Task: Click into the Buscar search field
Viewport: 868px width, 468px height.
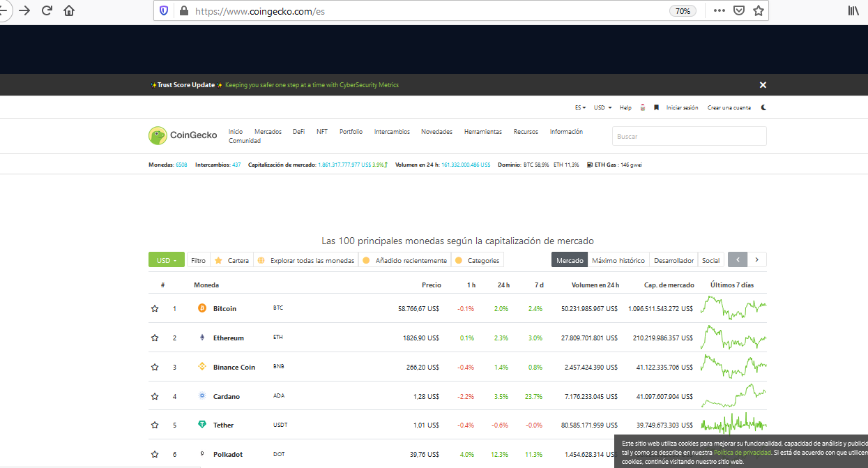Action: [689, 136]
